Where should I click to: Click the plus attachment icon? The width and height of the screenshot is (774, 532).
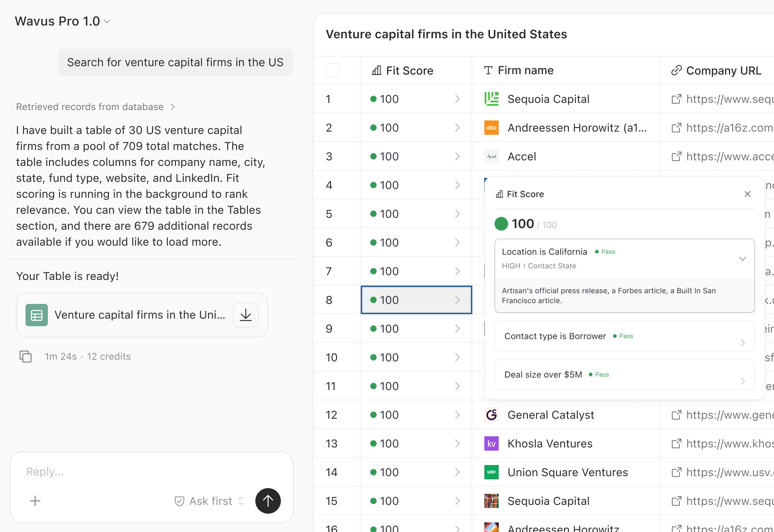pos(35,501)
